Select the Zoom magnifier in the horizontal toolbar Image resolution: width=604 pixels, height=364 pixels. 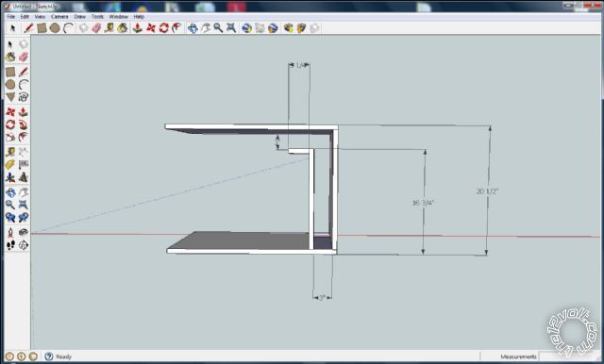(x=218, y=28)
